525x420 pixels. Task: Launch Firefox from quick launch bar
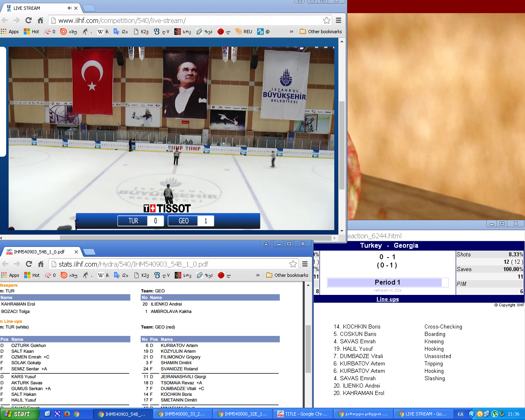66,414
